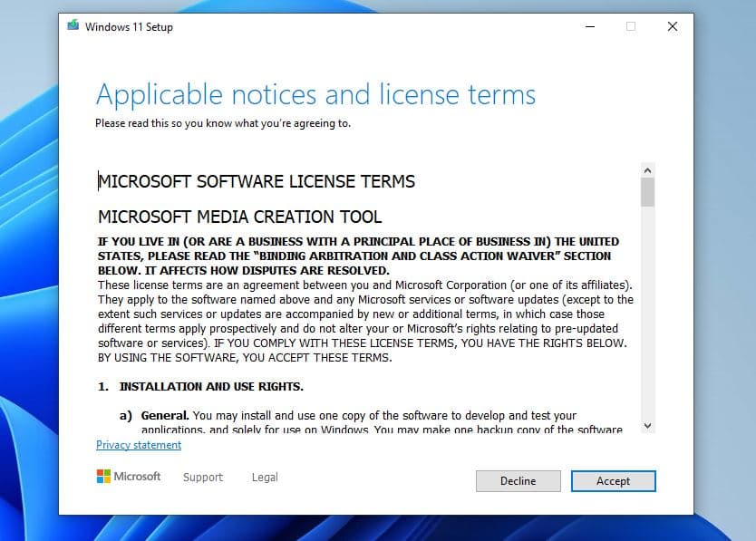Accept the license terms
Viewport: 756px width, 541px height.
click(614, 480)
